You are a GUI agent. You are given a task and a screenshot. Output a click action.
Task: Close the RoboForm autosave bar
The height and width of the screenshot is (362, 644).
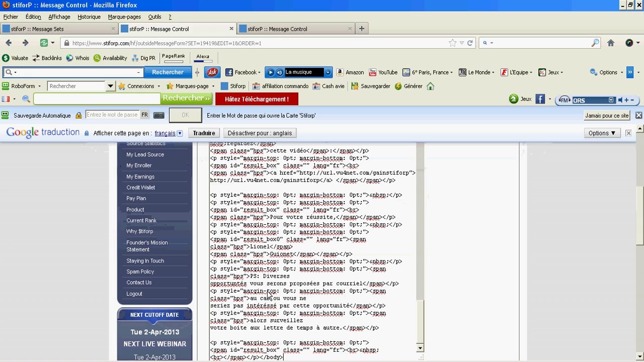coord(638,116)
